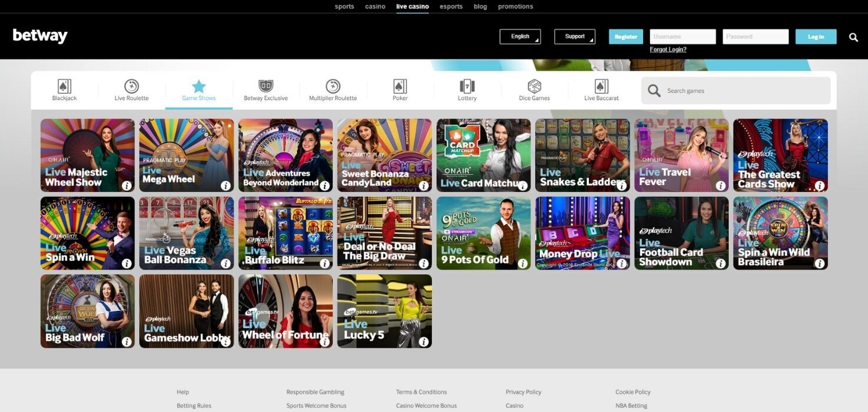868x412 pixels.
Task: Click the betway logo
Action: tap(40, 36)
